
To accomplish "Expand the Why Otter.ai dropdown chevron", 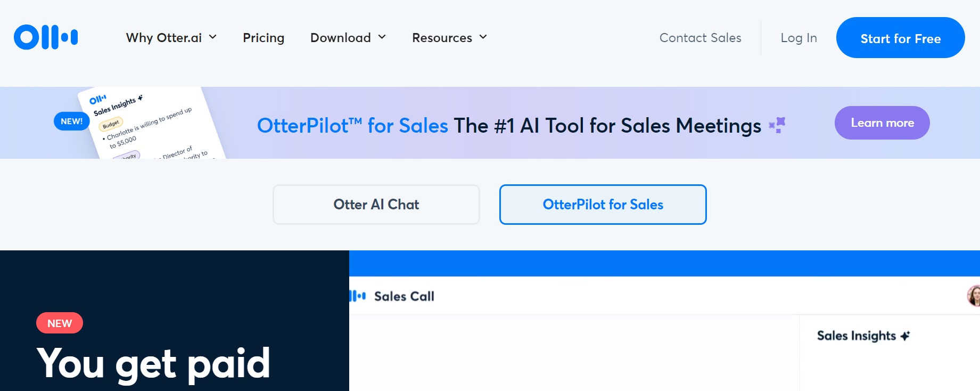I will tap(213, 37).
